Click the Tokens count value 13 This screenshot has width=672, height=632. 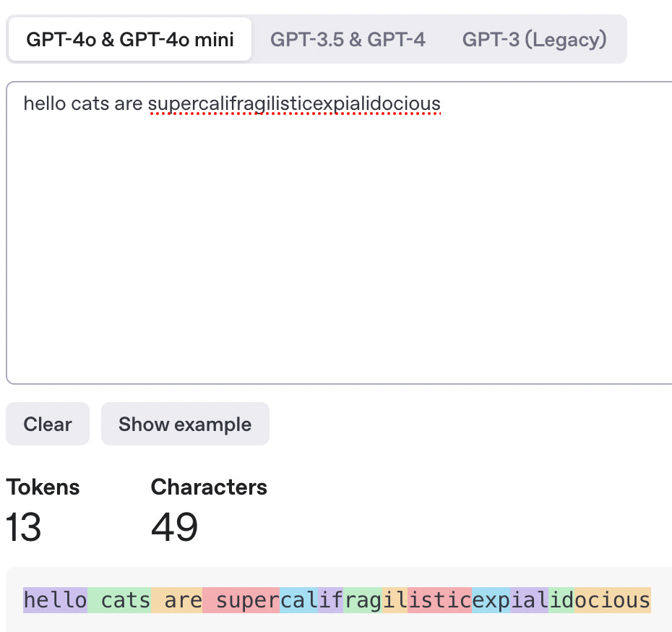(x=24, y=526)
